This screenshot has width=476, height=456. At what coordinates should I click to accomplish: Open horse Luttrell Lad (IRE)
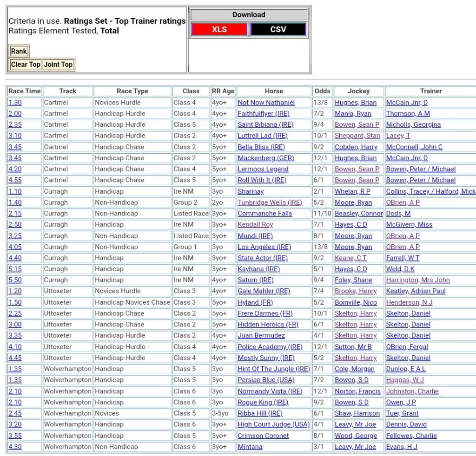coord(262,136)
